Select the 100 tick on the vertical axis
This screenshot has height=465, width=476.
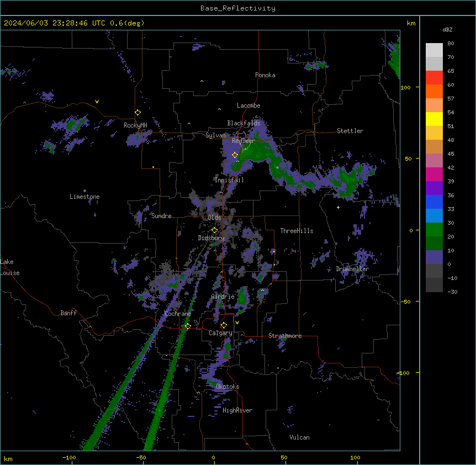405,88
